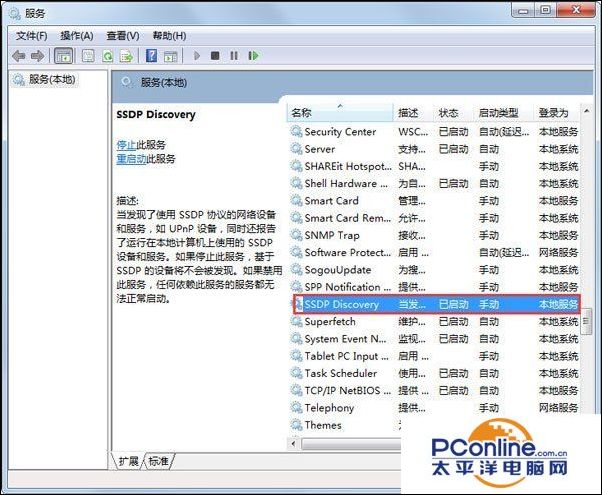
Task: Select the Telephony service row
Action: (x=434, y=408)
